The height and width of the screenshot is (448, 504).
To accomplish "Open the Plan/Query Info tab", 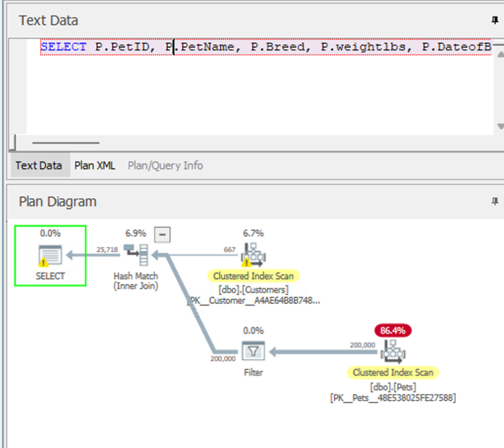I will coord(165,165).
